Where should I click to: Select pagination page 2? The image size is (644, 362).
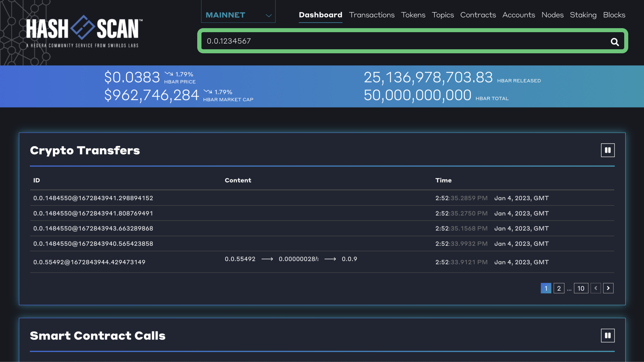pyautogui.click(x=559, y=288)
